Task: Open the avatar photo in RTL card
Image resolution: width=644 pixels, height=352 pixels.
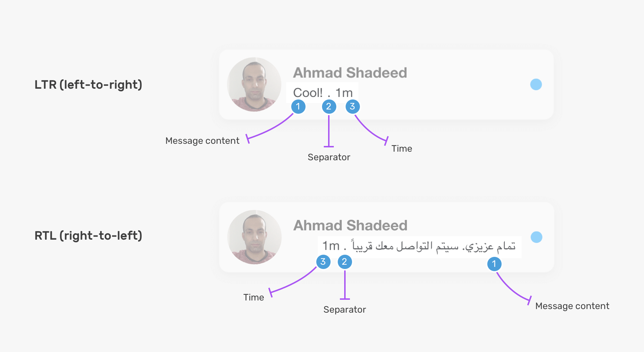Action: 254,237
